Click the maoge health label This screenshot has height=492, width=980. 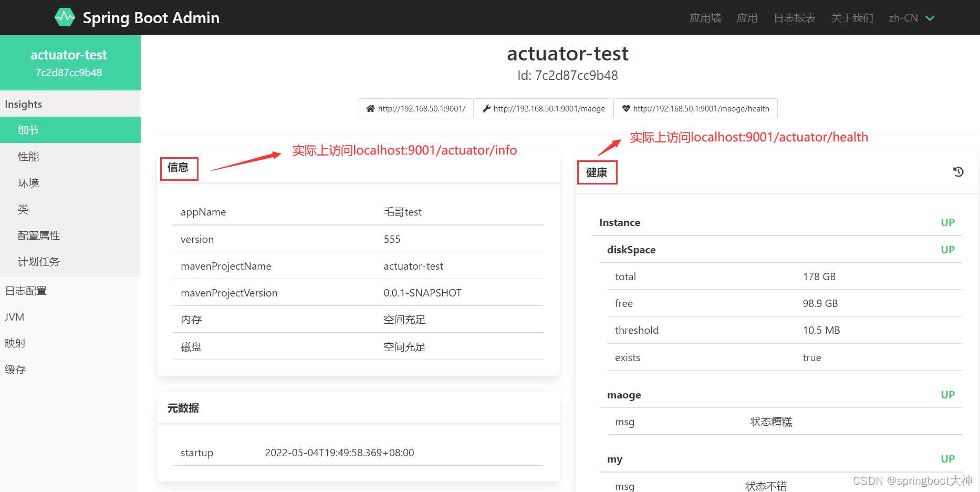point(624,395)
